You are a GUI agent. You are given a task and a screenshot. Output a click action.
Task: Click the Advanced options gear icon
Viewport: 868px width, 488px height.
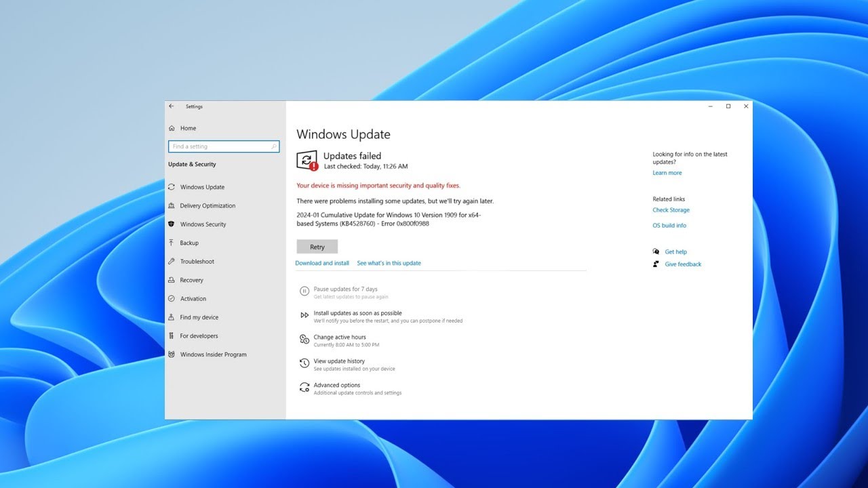(x=304, y=387)
